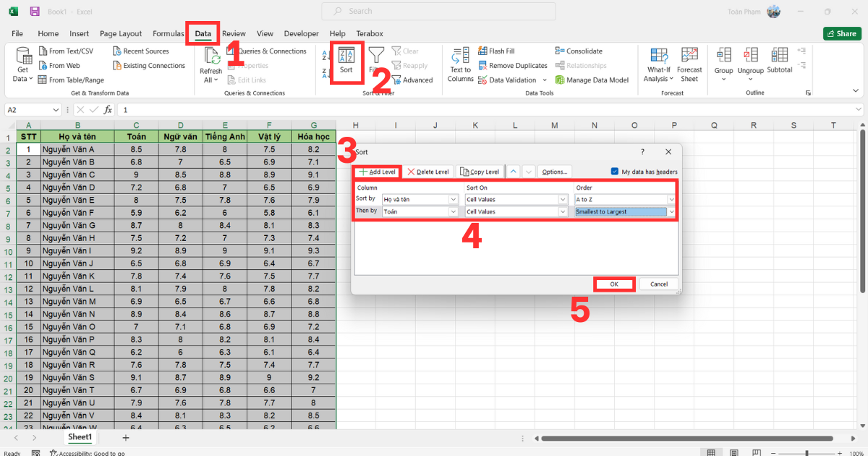Image resolution: width=868 pixels, height=456 pixels.
Task: Click Copy Level button
Action: click(480, 172)
